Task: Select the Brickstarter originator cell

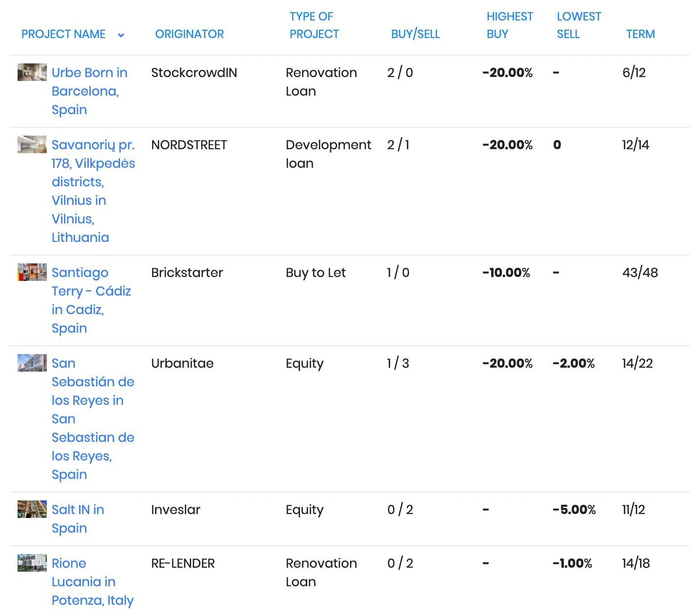Action: (187, 273)
